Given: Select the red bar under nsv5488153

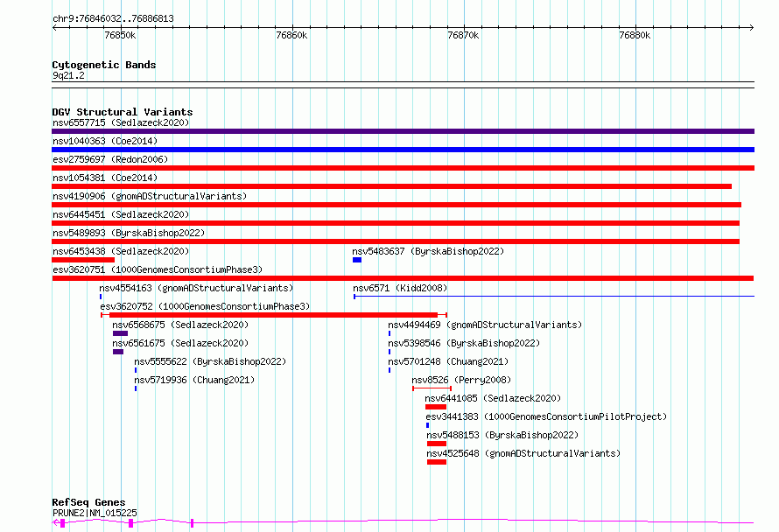Looking at the screenshot, I should (x=437, y=444).
